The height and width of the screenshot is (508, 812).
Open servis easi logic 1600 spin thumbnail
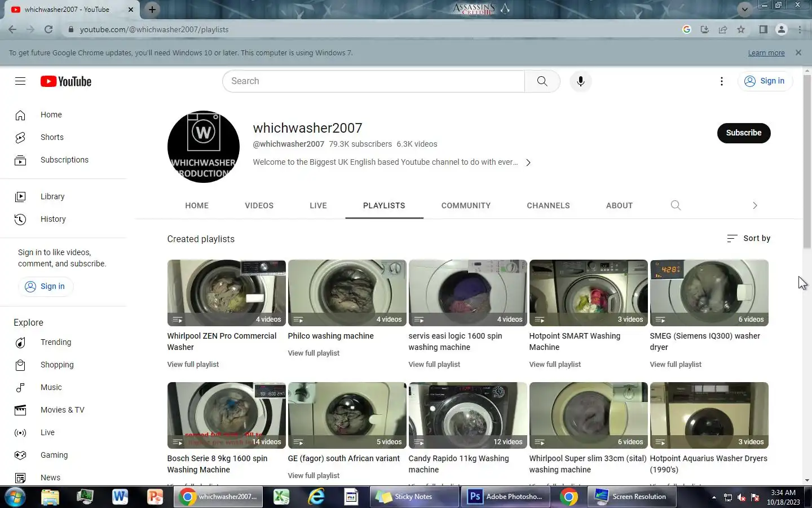point(467,293)
